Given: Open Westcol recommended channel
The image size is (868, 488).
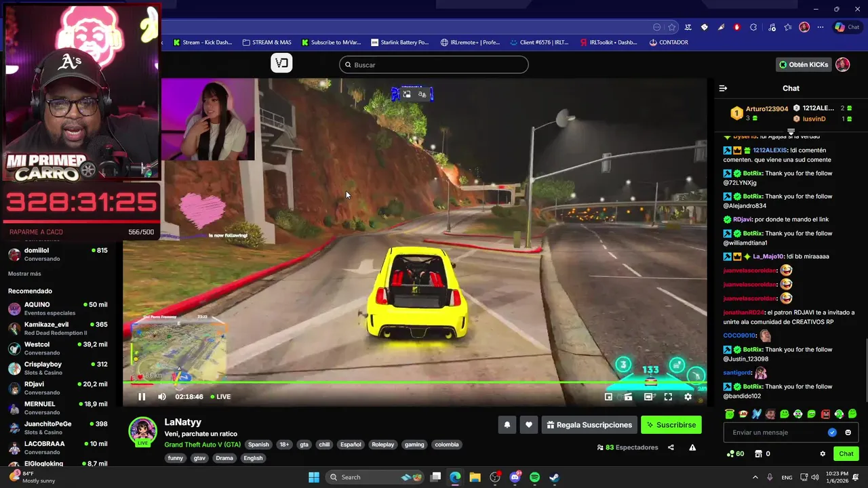Looking at the screenshot, I should [x=58, y=348].
